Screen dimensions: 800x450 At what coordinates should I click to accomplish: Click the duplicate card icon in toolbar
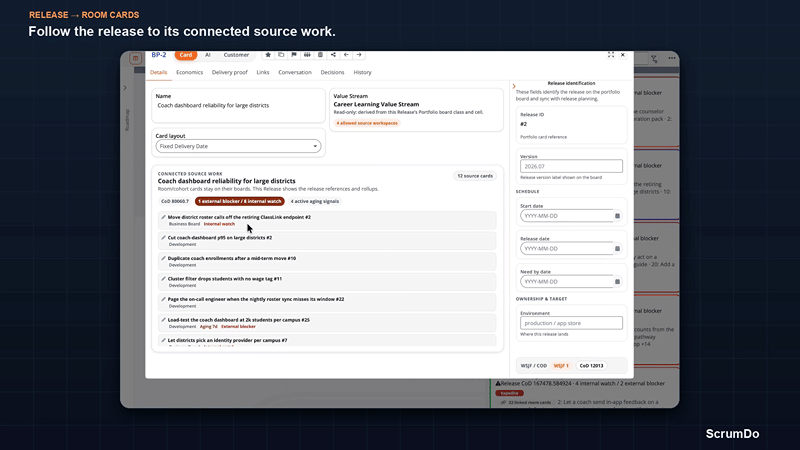281,55
